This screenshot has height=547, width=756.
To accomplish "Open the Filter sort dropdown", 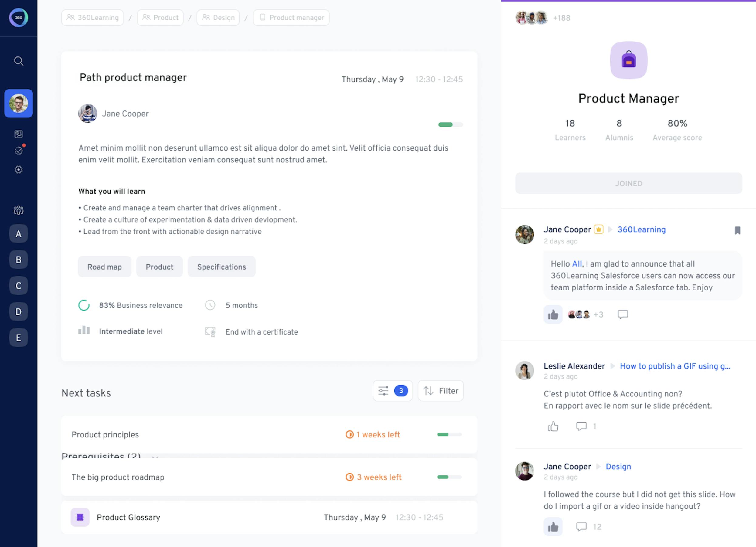I will pos(440,391).
